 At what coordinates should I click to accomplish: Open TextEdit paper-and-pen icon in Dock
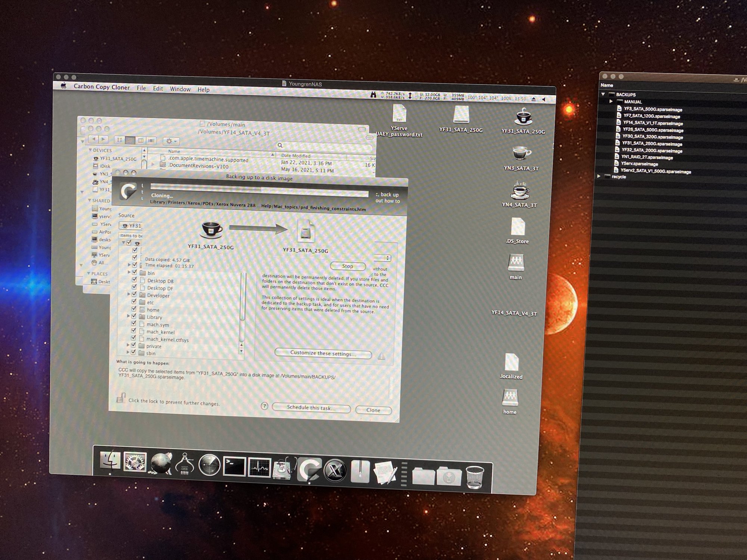point(385,473)
